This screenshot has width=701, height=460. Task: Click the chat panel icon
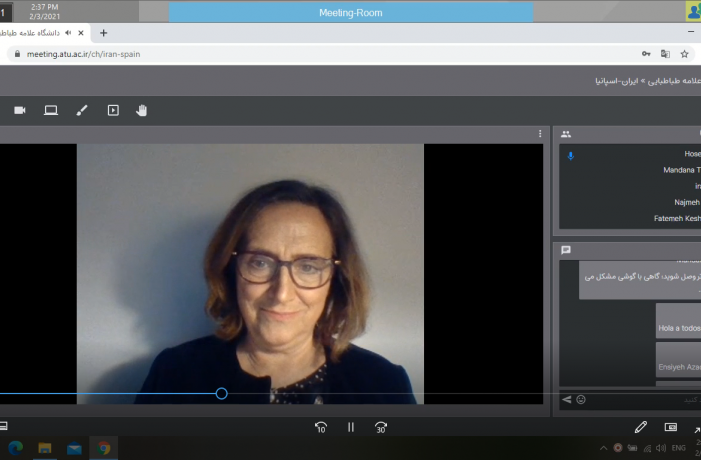(566, 250)
